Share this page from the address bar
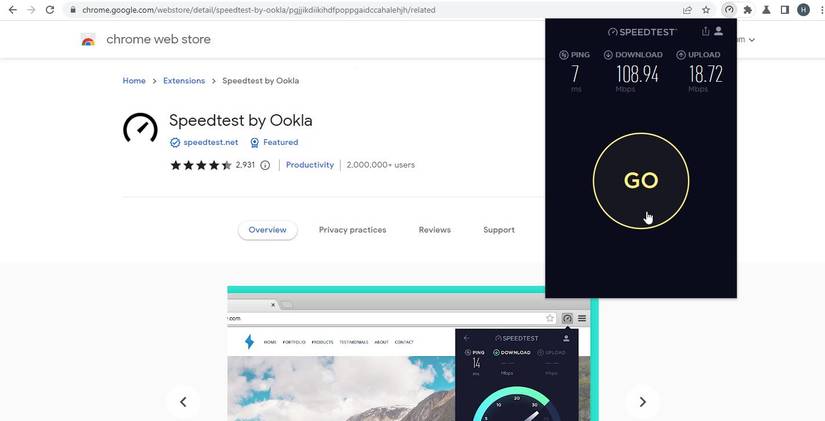825x421 pixels. [687, 9]
